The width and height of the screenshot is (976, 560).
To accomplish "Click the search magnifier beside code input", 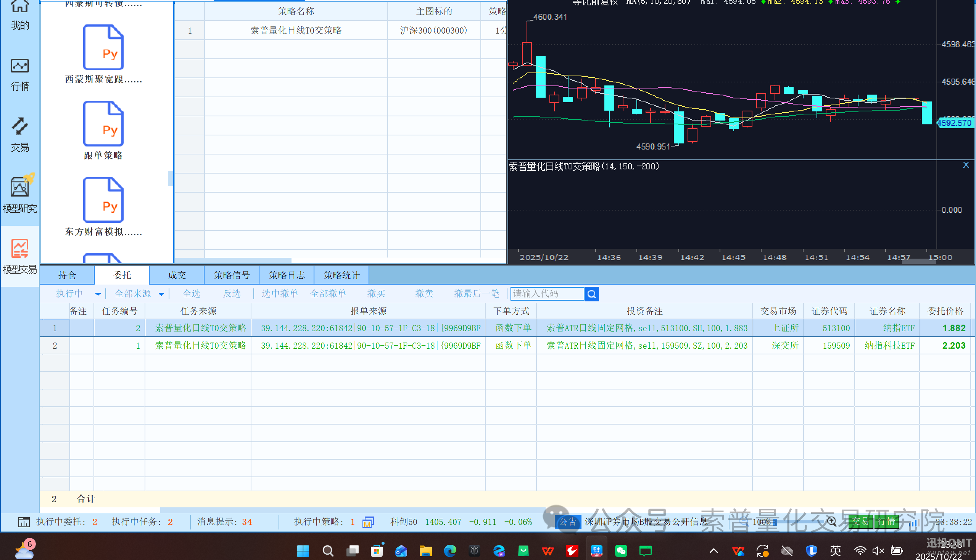I will tap(592, 294).
